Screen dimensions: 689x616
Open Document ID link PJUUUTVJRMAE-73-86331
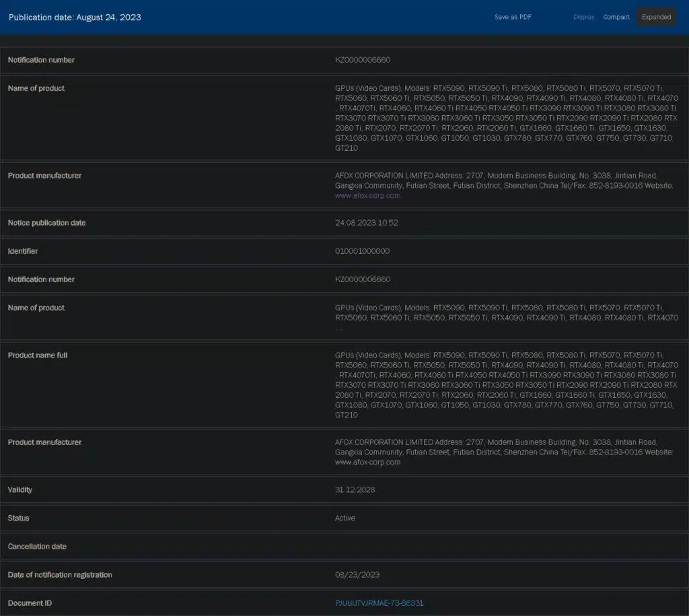(379, 603)
